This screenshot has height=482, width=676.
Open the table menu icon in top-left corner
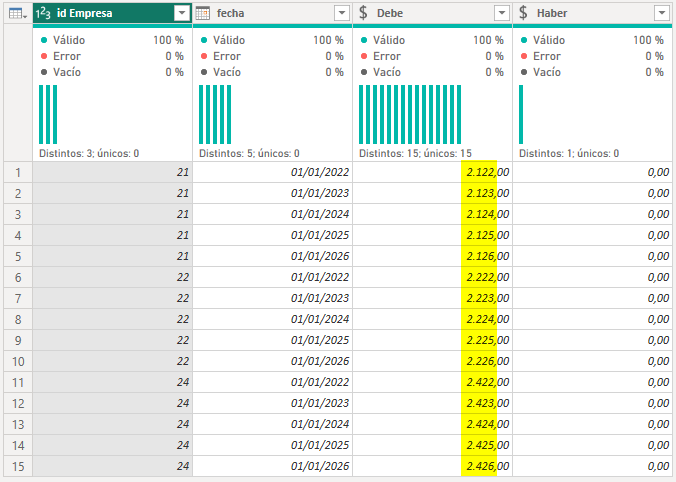(x=16, y=13)
